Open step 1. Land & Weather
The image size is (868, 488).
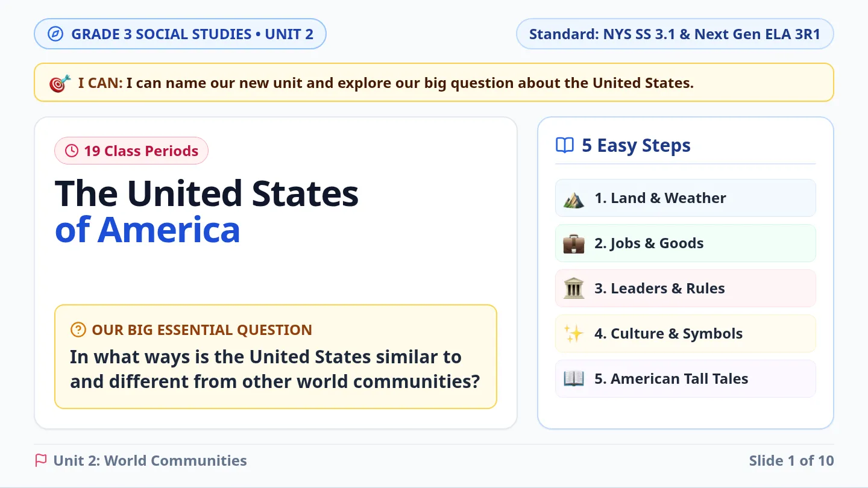click(x=685, y=198)
